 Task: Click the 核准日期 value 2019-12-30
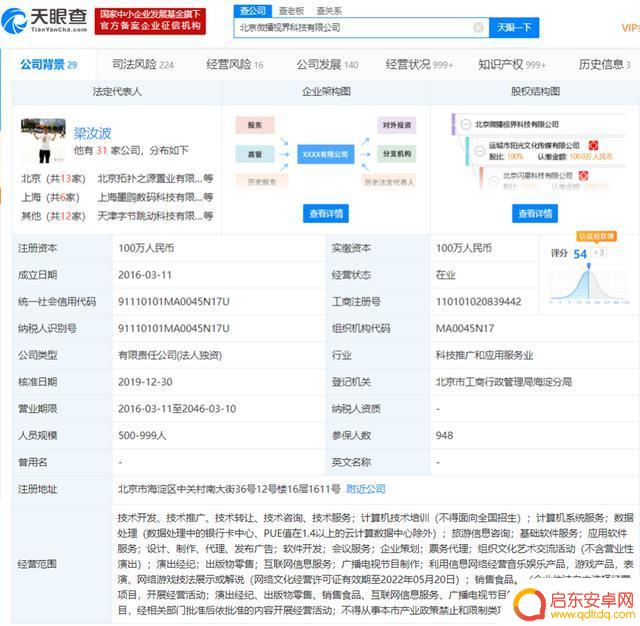(145, 382)
